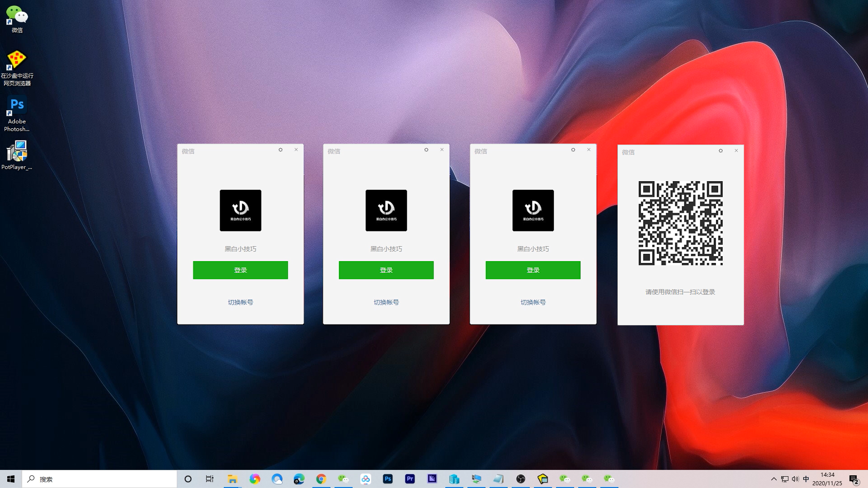The height and width of the screenshot is (488, 868).
Task: Open Photoshop from taskbar
Action: coord(387,479)
